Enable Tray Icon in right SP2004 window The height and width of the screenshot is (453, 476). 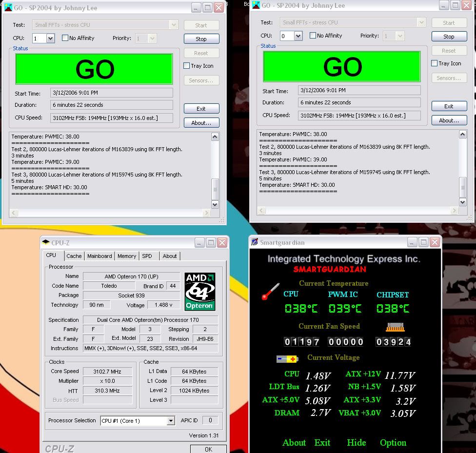[x=435, y=63]
